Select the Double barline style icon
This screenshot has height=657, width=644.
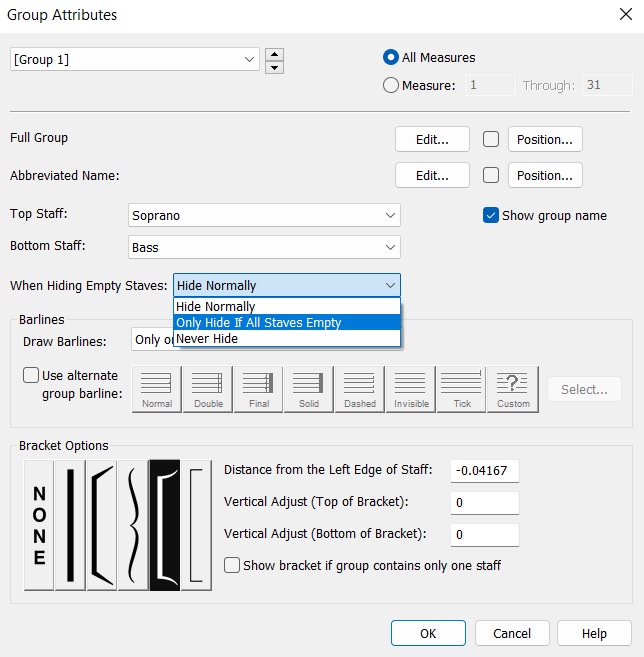point(207,388)
